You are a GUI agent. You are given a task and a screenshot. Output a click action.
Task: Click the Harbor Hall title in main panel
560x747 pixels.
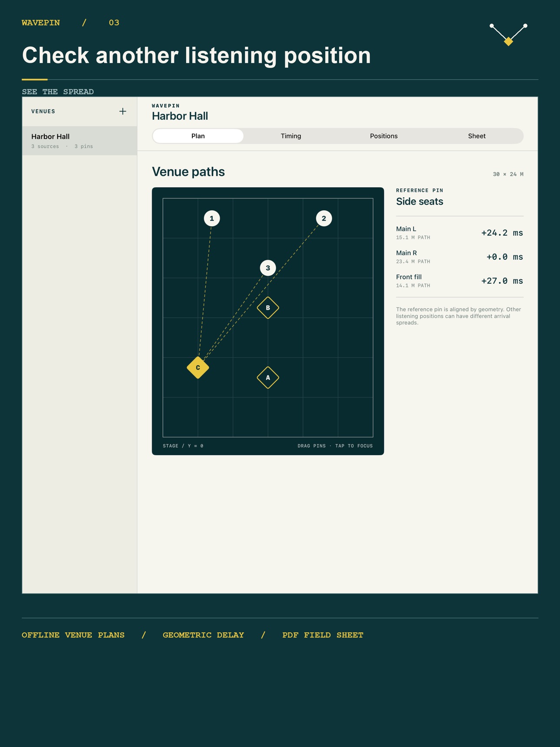180,116
